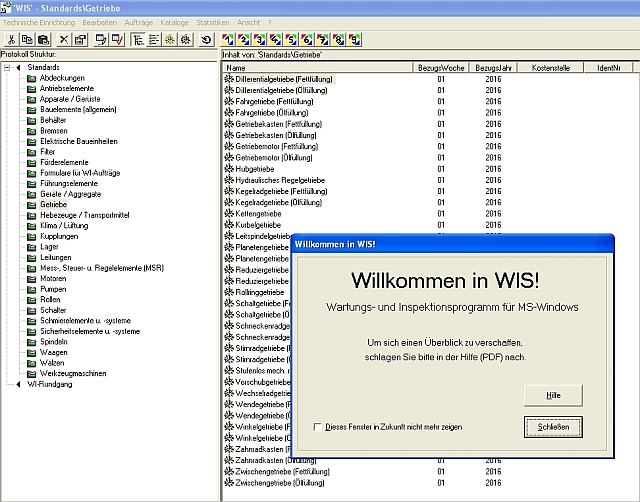Click the Schließen button
Viewport: 640px width, 502px height.
pos(553,427)
